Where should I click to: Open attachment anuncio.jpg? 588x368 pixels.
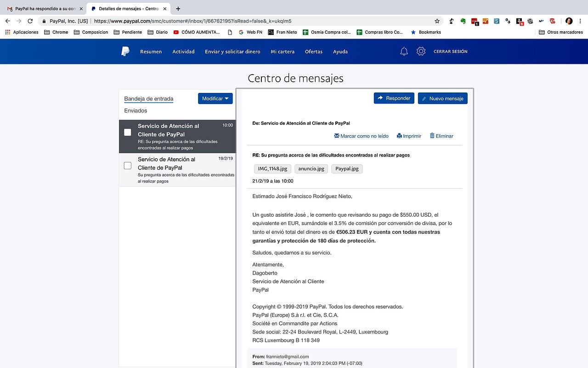point(311,169)
